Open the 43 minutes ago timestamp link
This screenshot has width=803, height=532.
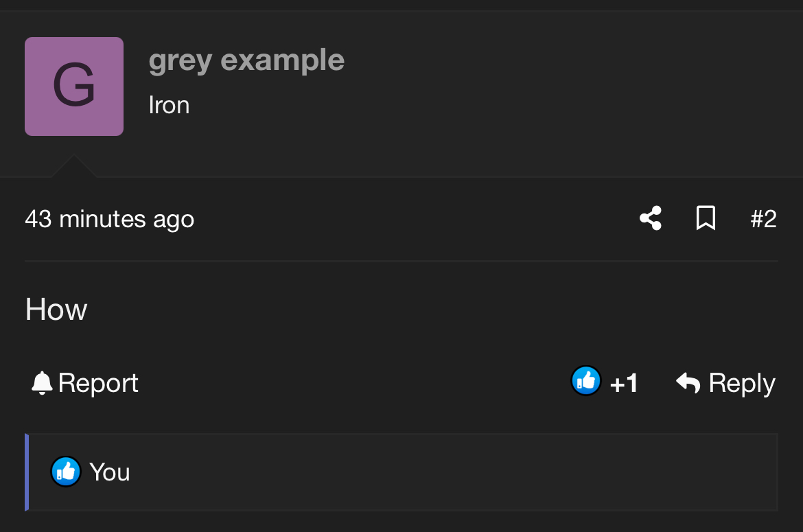[110, 219]
